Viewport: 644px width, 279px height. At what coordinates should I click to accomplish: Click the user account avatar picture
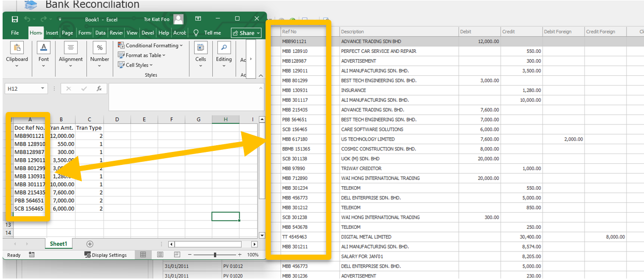point(179,19)
